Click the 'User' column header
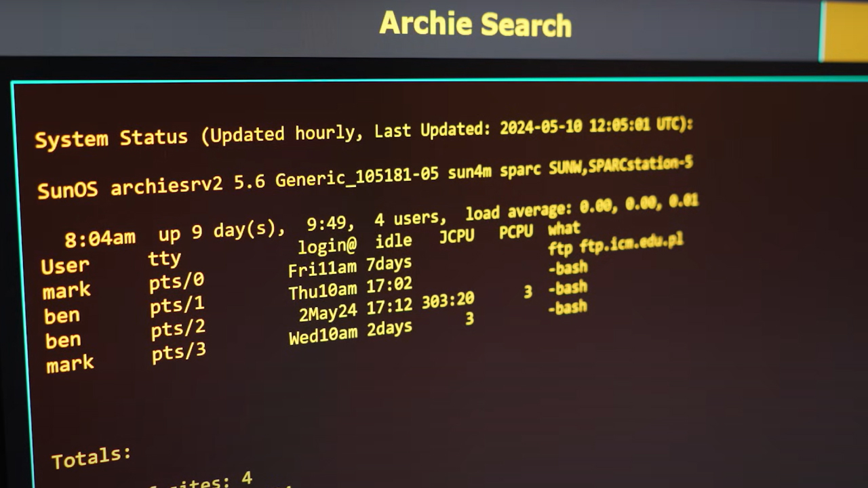868x488 pixels. (x=64, y=266)
